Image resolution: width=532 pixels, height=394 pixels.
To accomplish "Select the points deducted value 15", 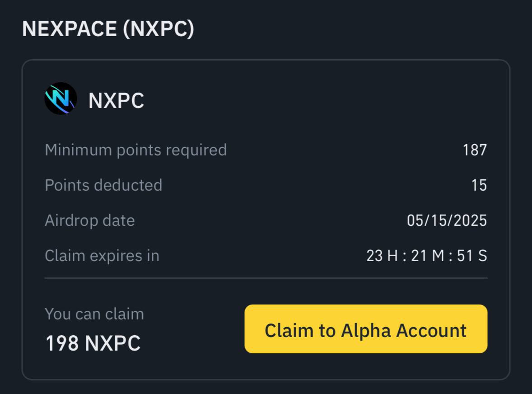I will click(x=479, y=185).
